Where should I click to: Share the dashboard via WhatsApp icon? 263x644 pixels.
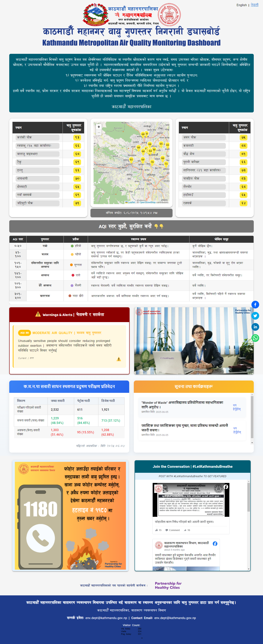(255, 338)
